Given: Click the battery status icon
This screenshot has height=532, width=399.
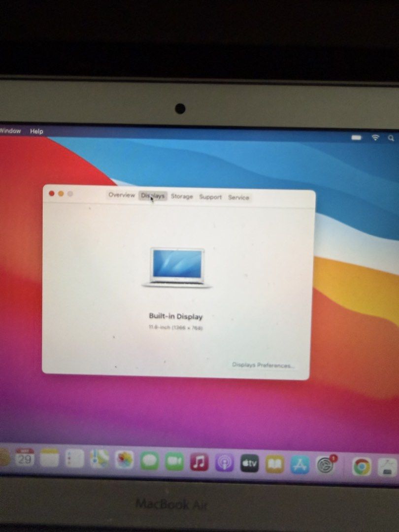Looking at the screenshot, I should pos(357,137).
